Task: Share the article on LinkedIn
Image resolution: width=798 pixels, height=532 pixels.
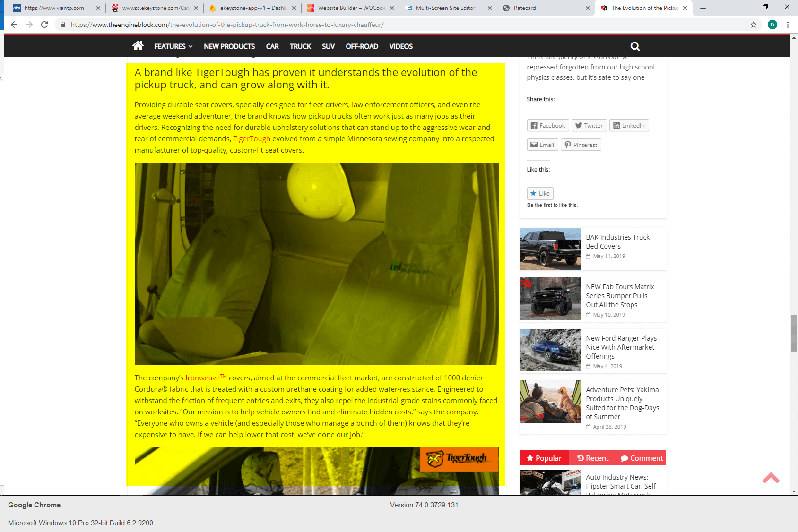Action: pyautogui.click(x=629, y=125)
